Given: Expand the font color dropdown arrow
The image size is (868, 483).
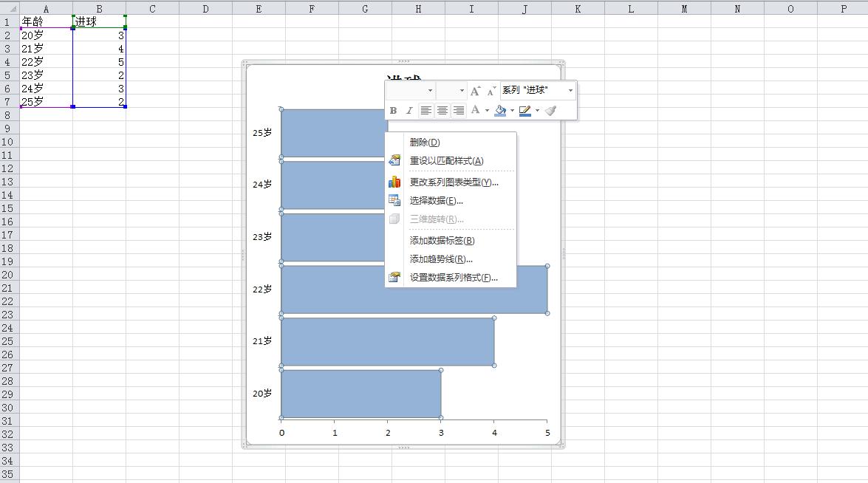Looking at the screenshot, I should pos(487,111).
